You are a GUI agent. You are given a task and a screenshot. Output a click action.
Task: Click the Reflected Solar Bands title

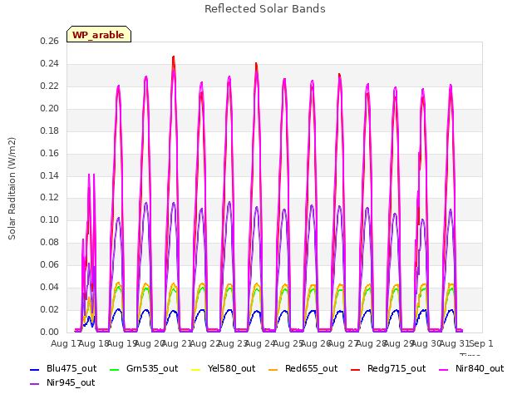265,9
